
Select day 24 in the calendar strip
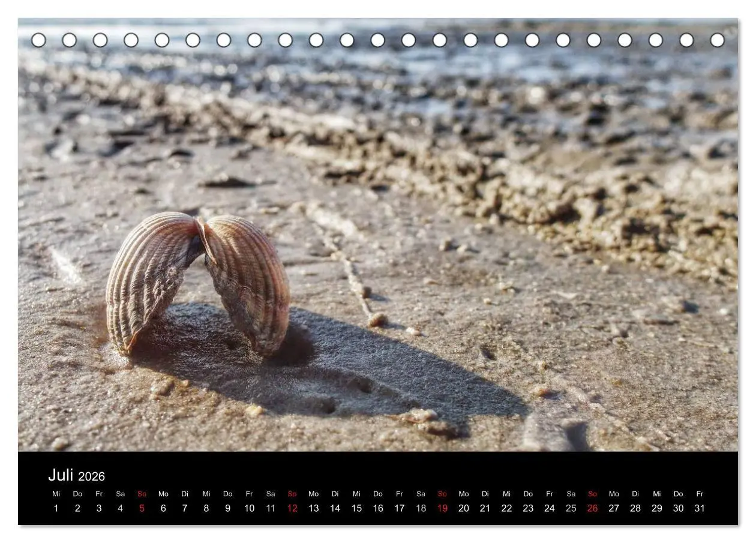550,508
